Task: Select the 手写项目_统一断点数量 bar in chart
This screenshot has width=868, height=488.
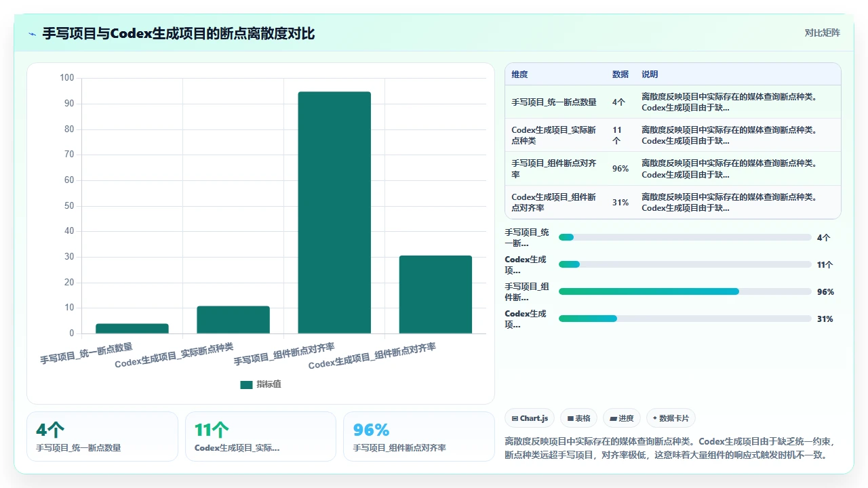Action: [x=132, y=329]
